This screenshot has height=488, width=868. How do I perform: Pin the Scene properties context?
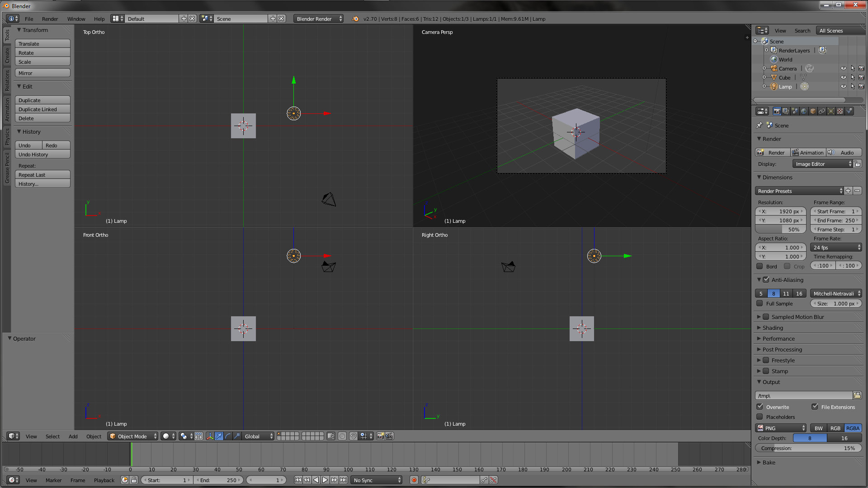click(x=759, y=125)
